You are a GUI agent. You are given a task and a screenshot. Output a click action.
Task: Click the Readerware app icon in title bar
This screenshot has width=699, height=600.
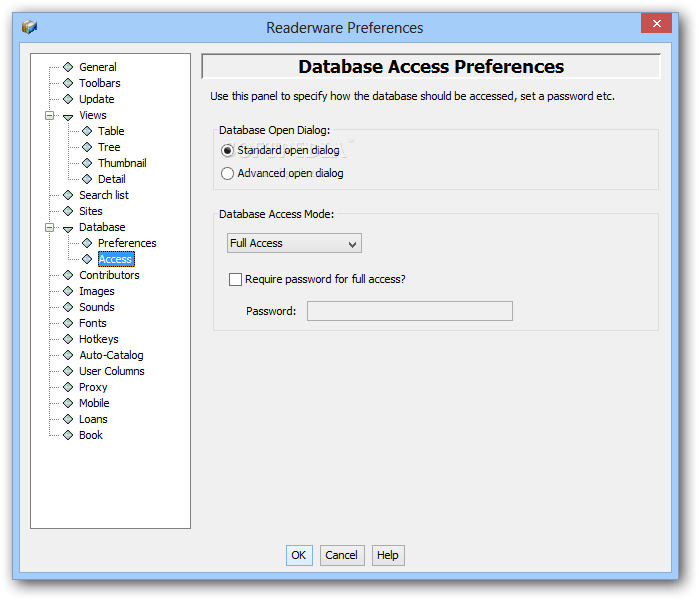tap(29, 27)
